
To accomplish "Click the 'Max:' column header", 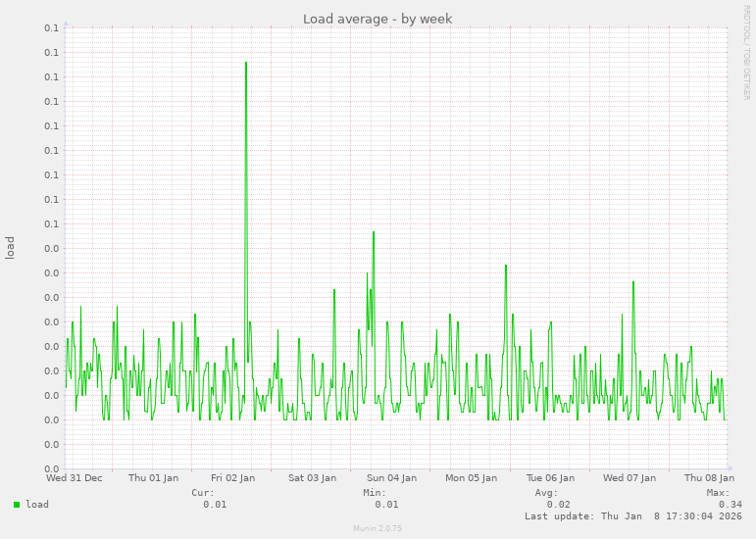I will (719, 493).
